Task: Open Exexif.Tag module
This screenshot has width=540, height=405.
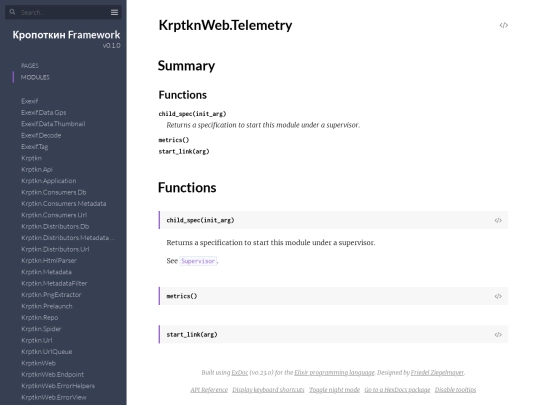Action: pyautogui.click(x=34, y=147)
